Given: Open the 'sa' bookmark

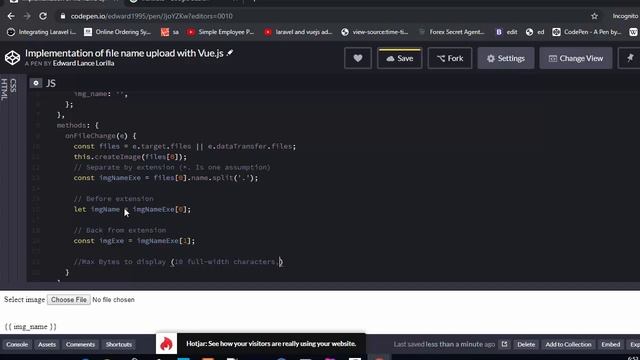Looking at the screenshot, I should click(170, 32).
